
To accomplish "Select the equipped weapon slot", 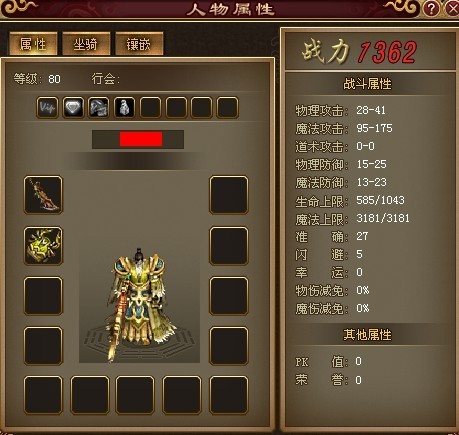I will (43, 195).
